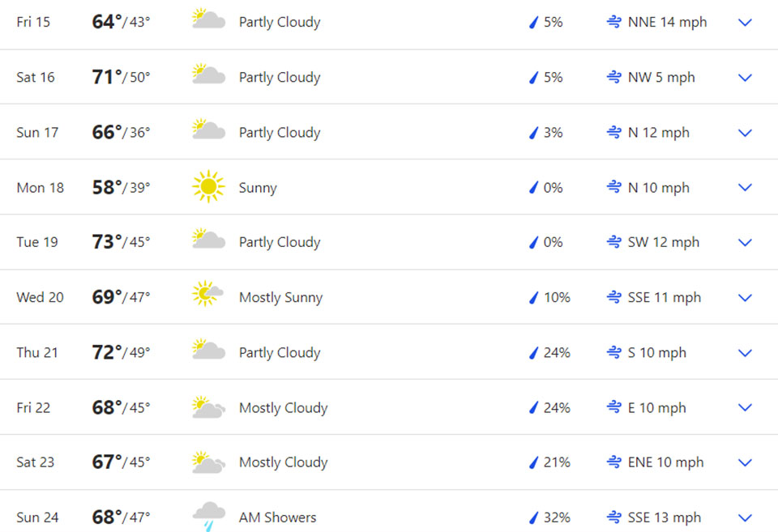Screen dimensions: 778x532
Task: Click the sunny icon for Mon 18
Action: click(208, 187)
